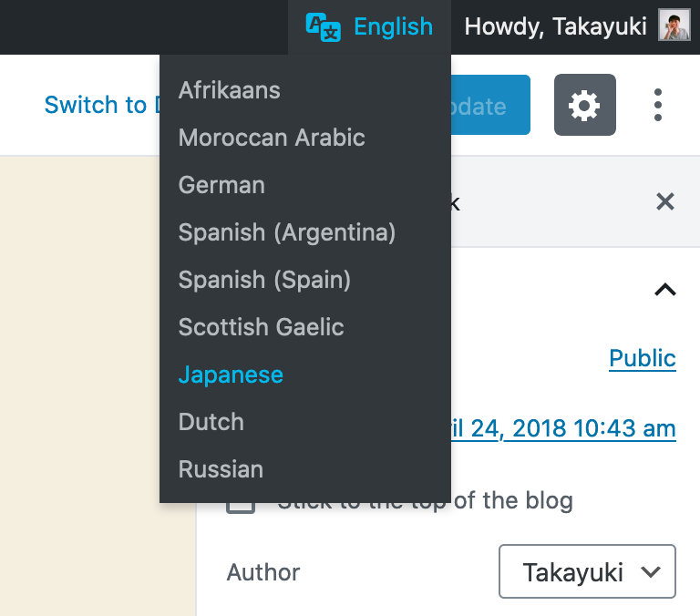This screenshot has height=616, width=700.
Task: Open the settings gear panel
Action: pyautogui.click(x=584, y=106)
